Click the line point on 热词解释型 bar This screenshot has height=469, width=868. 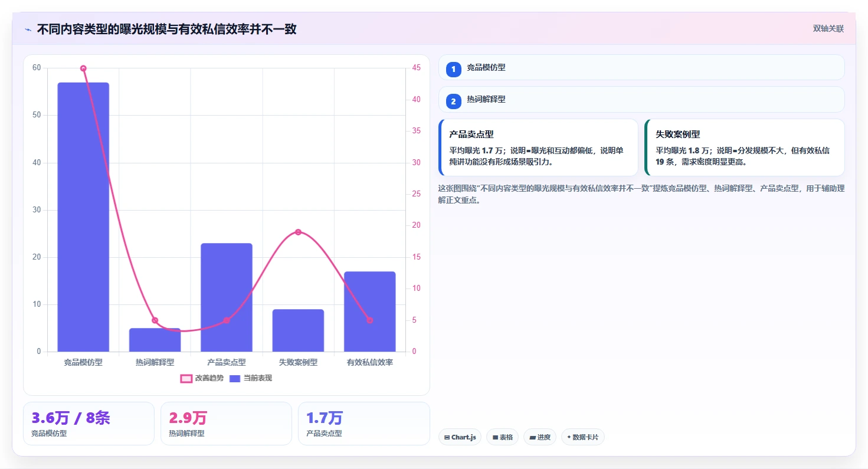[x=155, y=320]
